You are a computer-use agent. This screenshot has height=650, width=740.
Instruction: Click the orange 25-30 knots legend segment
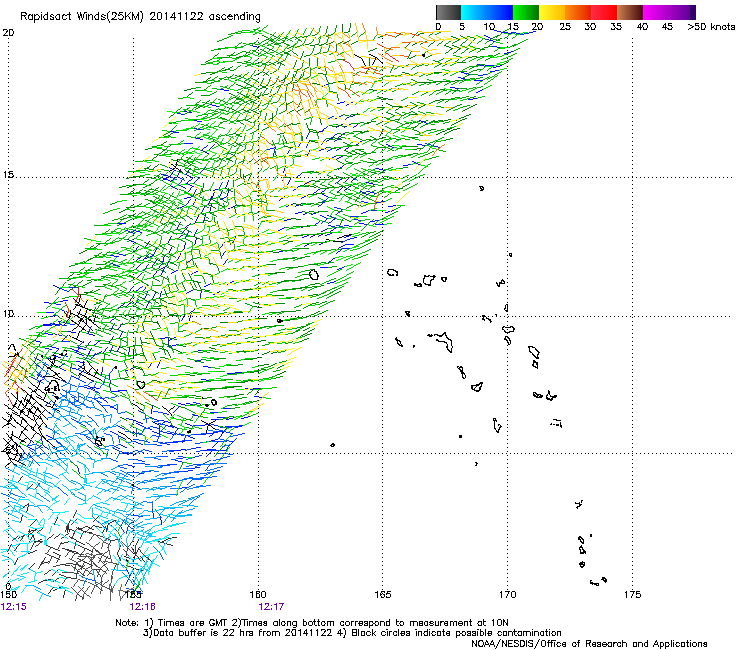coord(578,12)
